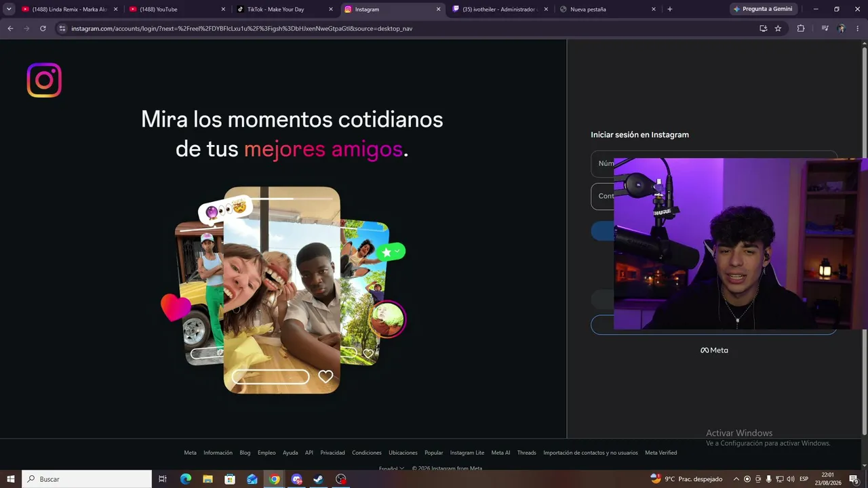Open Discord from the taskbar
This screenshot has height=488, width=868.
click(x=296, y=479)
